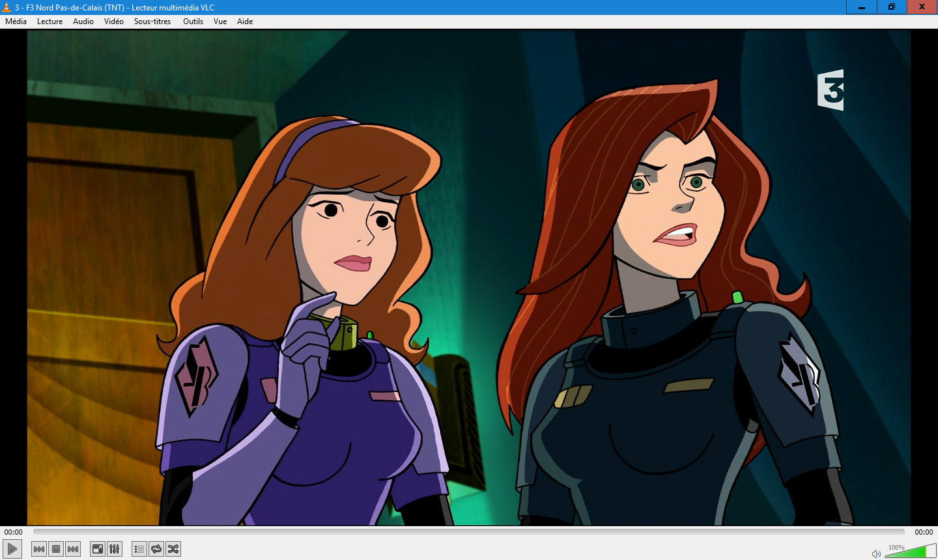This screenshot has width=938, height=560.
Task: Skip to previous media item
Action: [x=39, y=549]
